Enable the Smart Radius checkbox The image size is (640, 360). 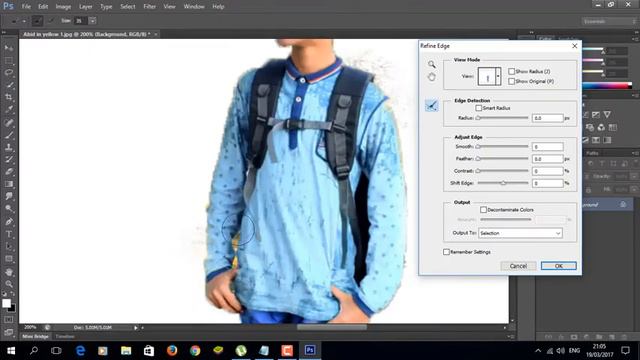click(478, 108)
